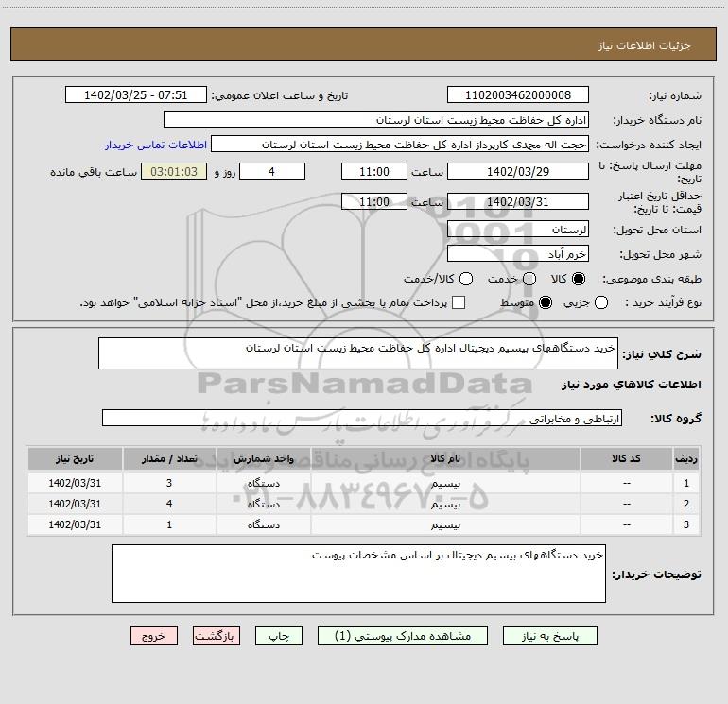This screenshot has width=728, height=704.
Task: Click the گروه کالا field ارتباطی و مخابراتی
Action: click(362, 418)
